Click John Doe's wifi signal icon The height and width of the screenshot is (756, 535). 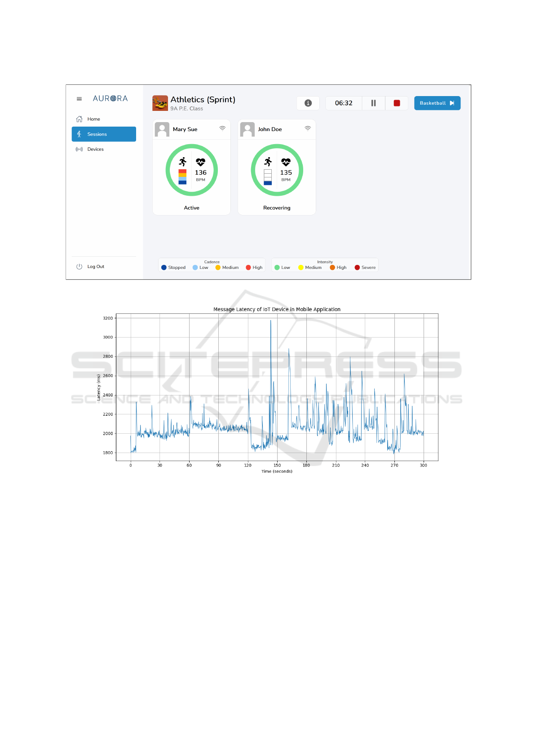(x=308, y=128)
